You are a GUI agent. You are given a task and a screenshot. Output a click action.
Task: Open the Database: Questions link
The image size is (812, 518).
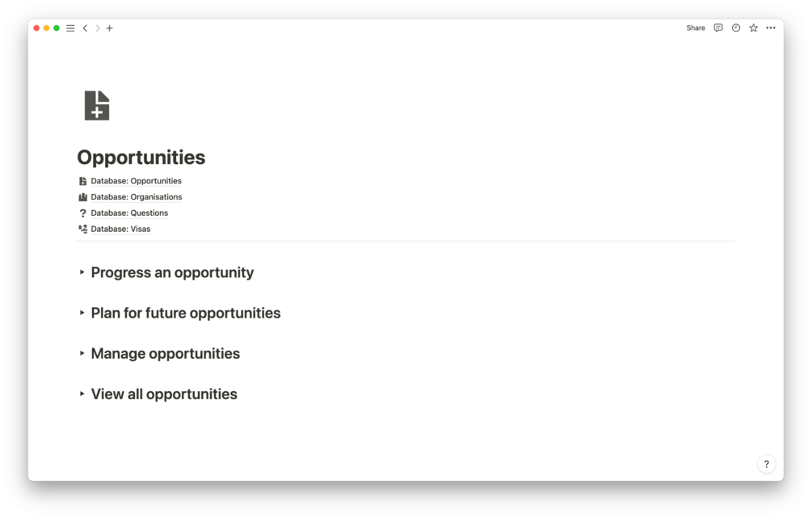(x=129, y=213)
